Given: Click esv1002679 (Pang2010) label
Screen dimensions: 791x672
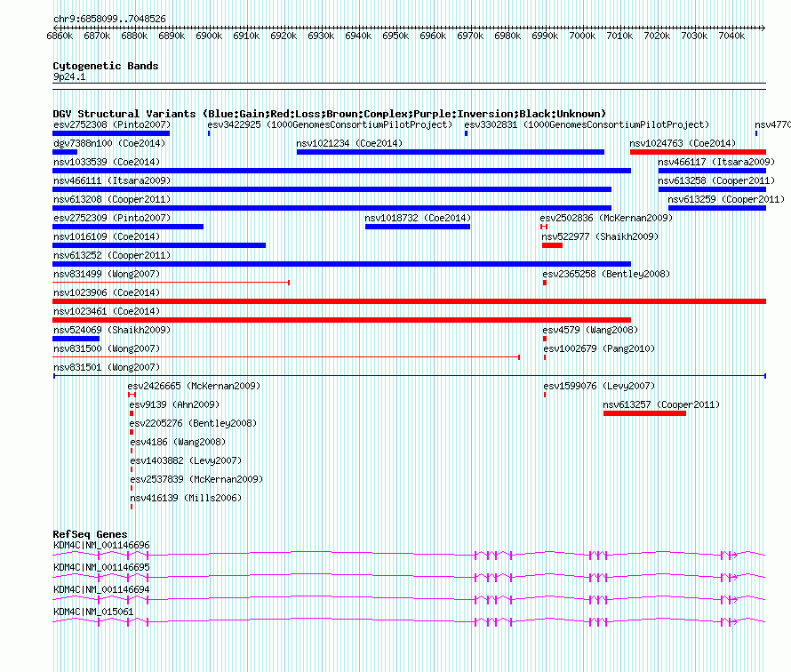Looking at the screenshot, I should (599, 348).
